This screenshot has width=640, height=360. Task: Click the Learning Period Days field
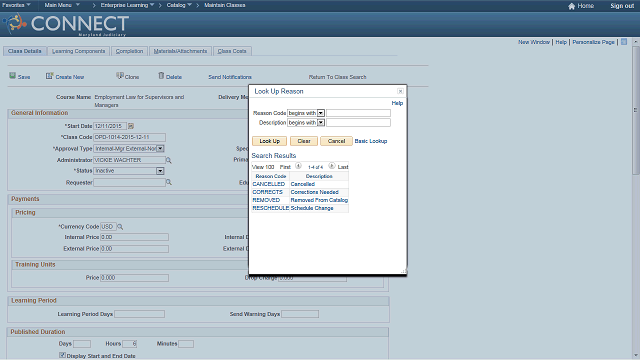tap(139, 314)
